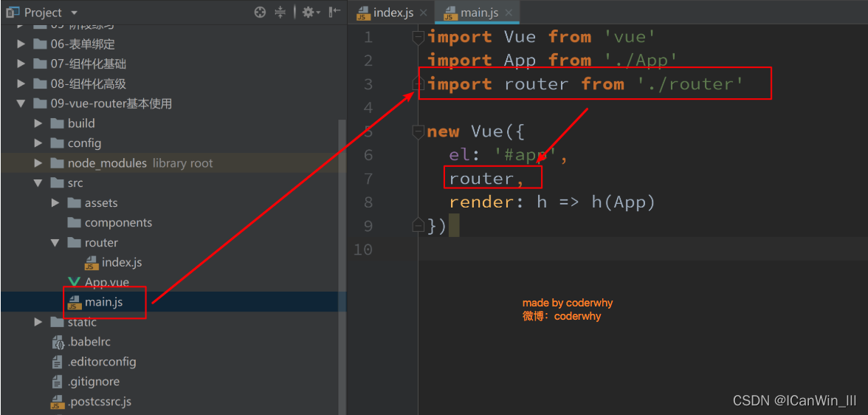Hide the Project tool window
Viewport: 868px width, 415px height.
click(334, 13)
